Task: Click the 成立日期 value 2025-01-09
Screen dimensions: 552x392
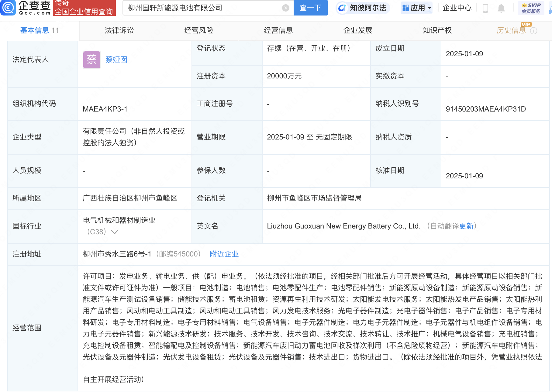Action: [464, 54]
